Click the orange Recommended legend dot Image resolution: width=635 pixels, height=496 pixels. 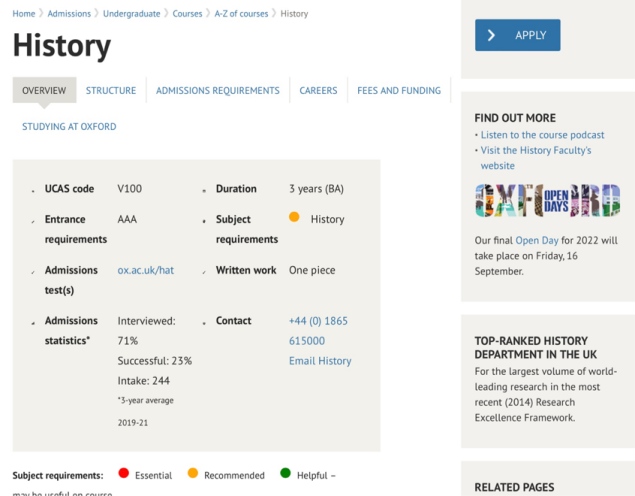pyautogui.click(x=193, y=473)
